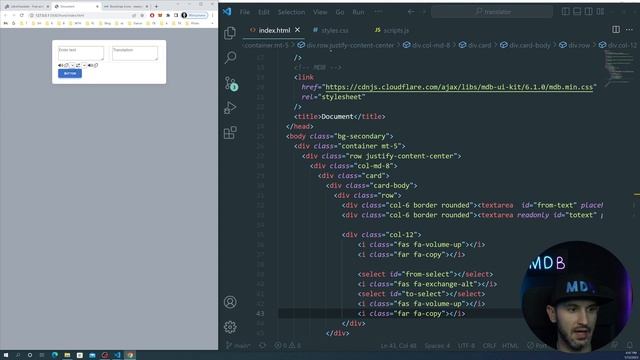Open Run and Debug view
This screenshot has height=360, width=640.
coord(230,108)
